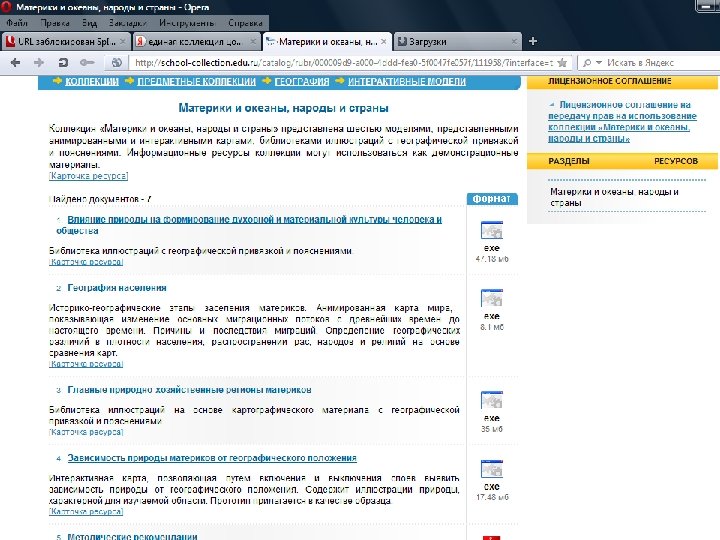Click the page heading 'Материки и океаны, народы и страны'
The height and width of the screenshot is (540, 720).
[283, 108]
